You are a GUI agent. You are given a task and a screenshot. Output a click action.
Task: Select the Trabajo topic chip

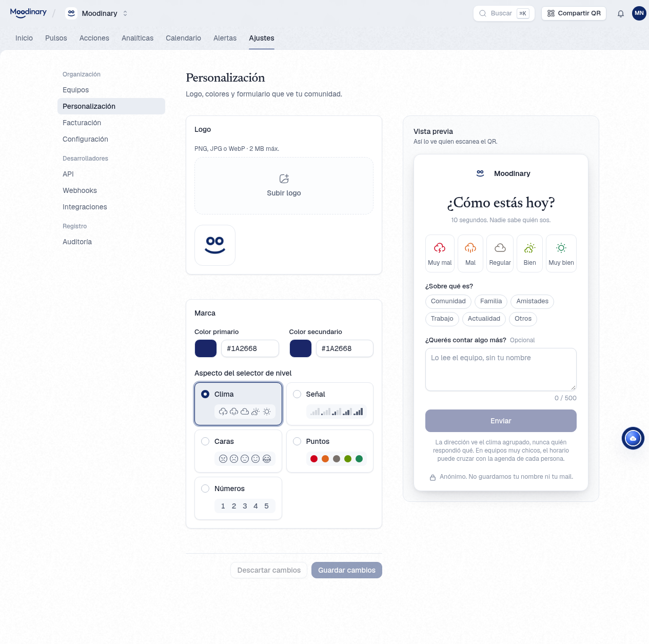point(442,319)
